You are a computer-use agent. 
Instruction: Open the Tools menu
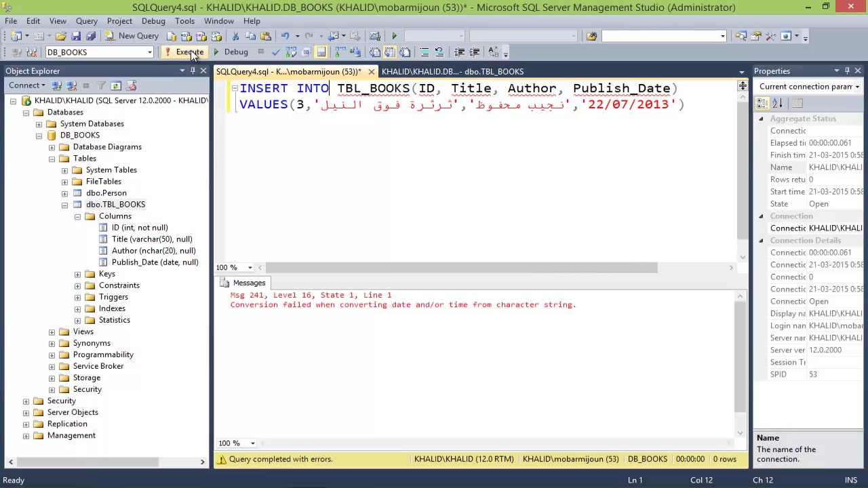(x=184, y=21)
